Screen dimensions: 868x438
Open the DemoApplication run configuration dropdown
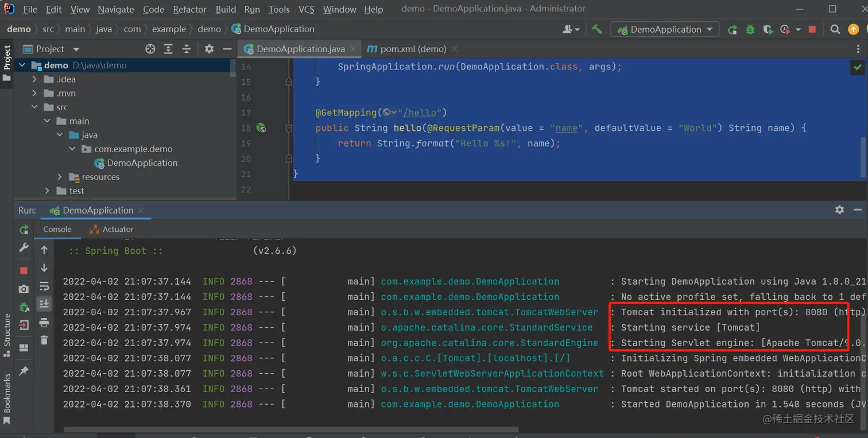tap(665, 29)
